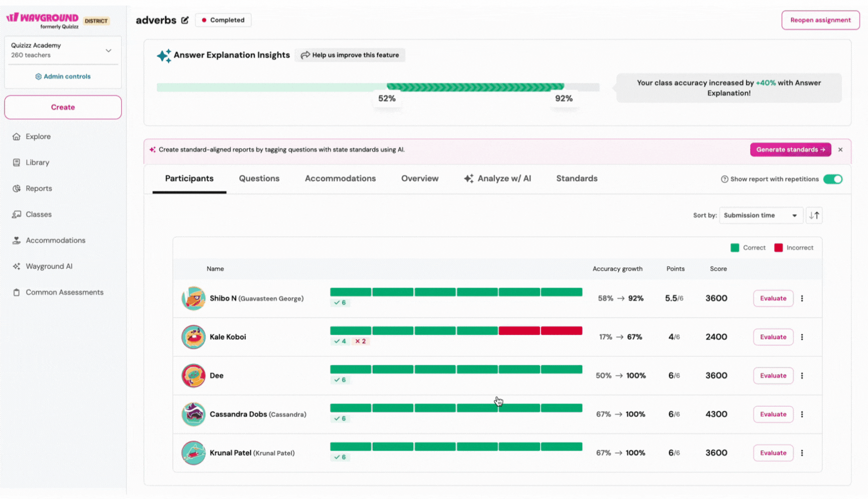
Task: Click the Points column header
Action: [676, 269]
